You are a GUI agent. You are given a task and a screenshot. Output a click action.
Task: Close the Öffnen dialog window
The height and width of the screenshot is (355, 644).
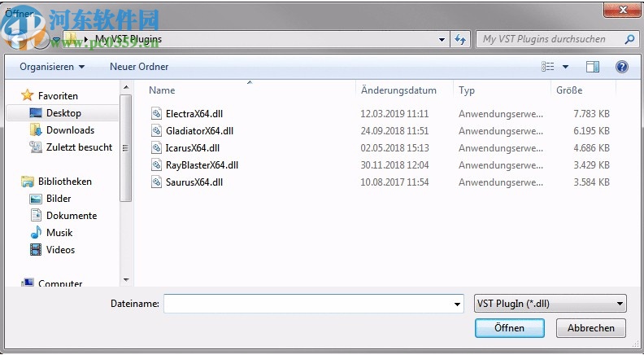point(622,10)
